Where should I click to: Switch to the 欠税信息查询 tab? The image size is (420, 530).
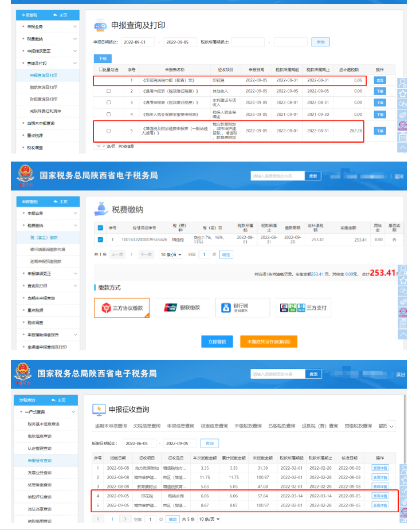[146, 426]
